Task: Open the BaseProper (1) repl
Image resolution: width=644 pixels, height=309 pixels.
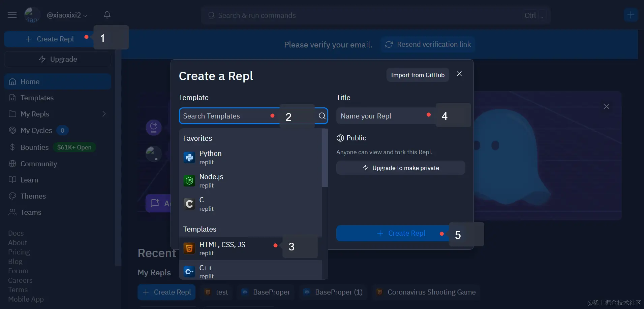Action: point(333,292)
